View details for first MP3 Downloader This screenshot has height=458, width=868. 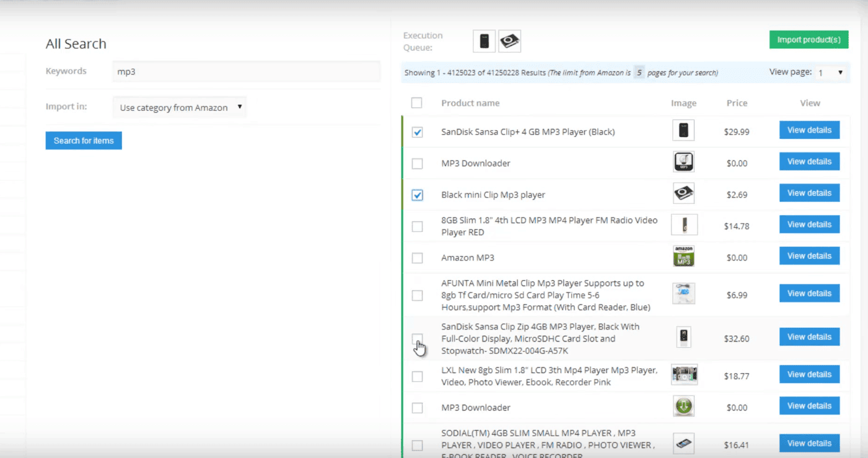[x=809, y=161]
